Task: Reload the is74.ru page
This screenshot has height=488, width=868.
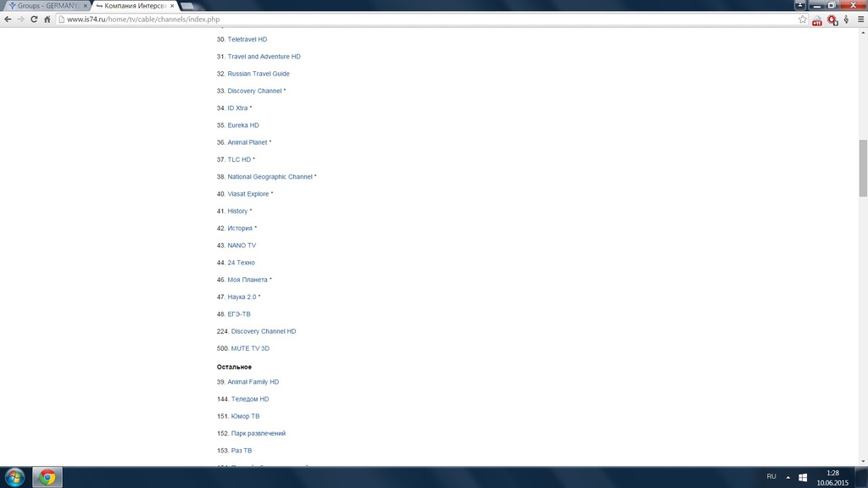Action: click(x=34, y=19)
